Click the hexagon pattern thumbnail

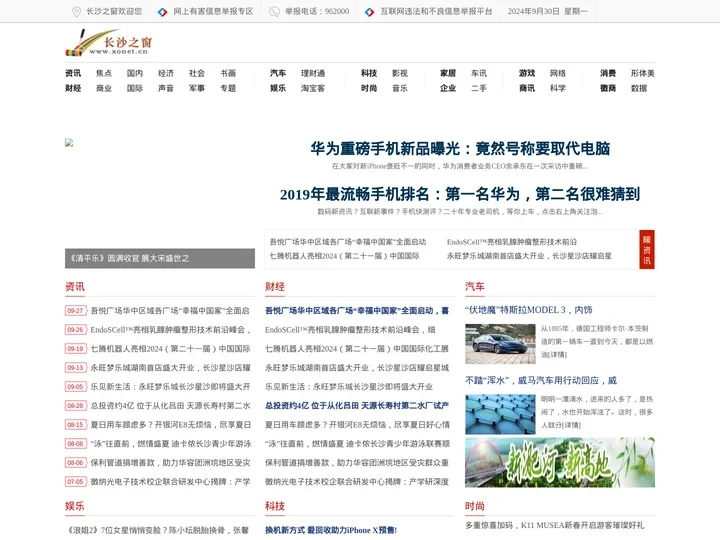[x=500, y=414]
